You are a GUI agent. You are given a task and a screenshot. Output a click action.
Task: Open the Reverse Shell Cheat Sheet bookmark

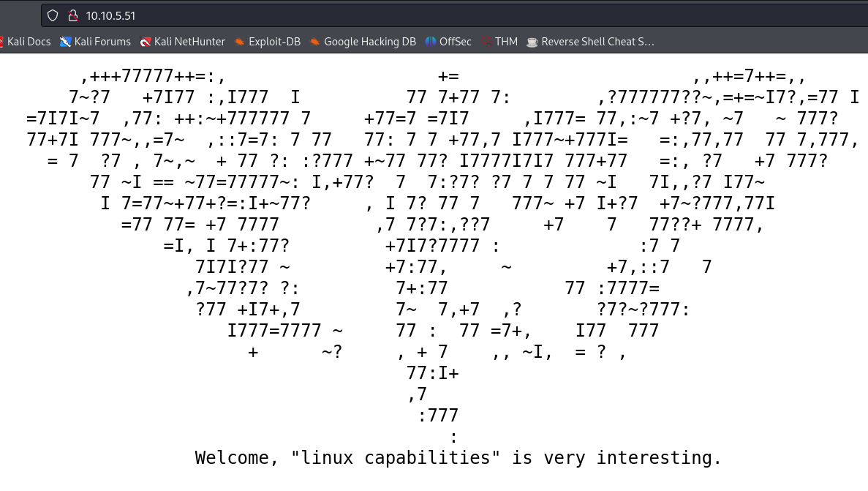pos(590,42)
